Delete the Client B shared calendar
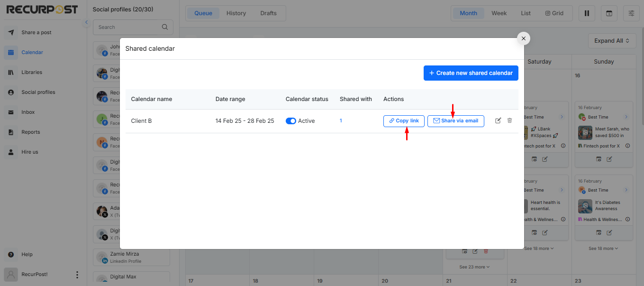 [x=509, y=121]
